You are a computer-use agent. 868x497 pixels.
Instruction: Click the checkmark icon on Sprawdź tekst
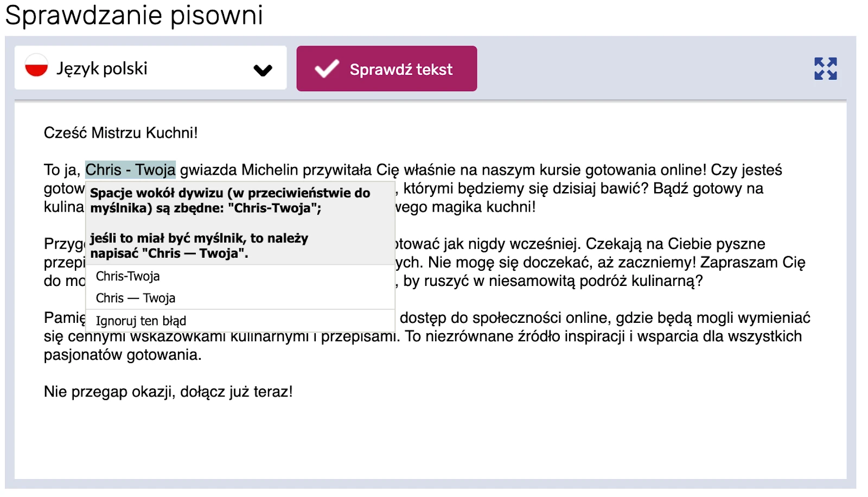pos(327,69)
